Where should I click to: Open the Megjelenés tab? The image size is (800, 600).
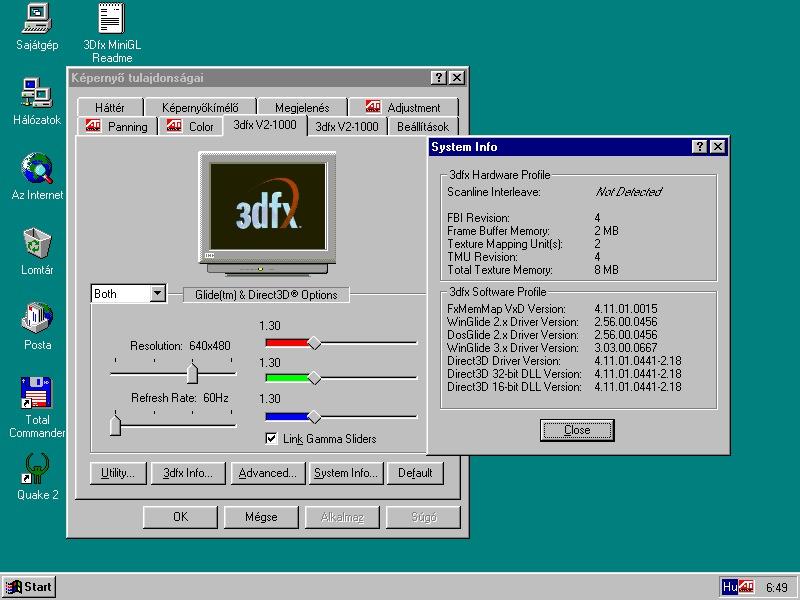302,108
